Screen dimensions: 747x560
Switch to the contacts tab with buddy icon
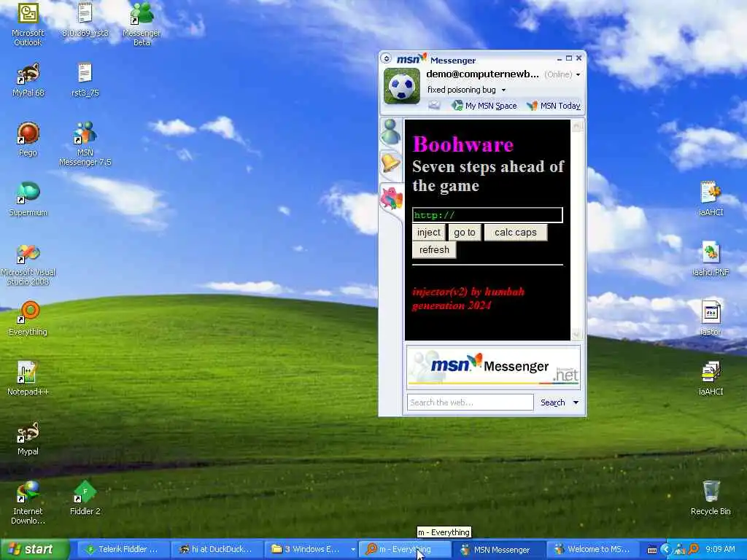[391, 132]
